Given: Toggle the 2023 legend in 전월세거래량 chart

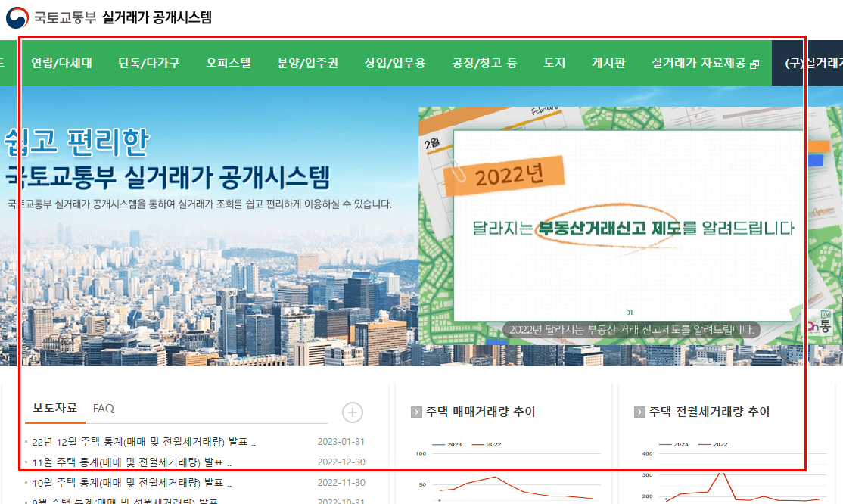Looking at the screenshot, I should pyautogui.click(x=673, y=444).
